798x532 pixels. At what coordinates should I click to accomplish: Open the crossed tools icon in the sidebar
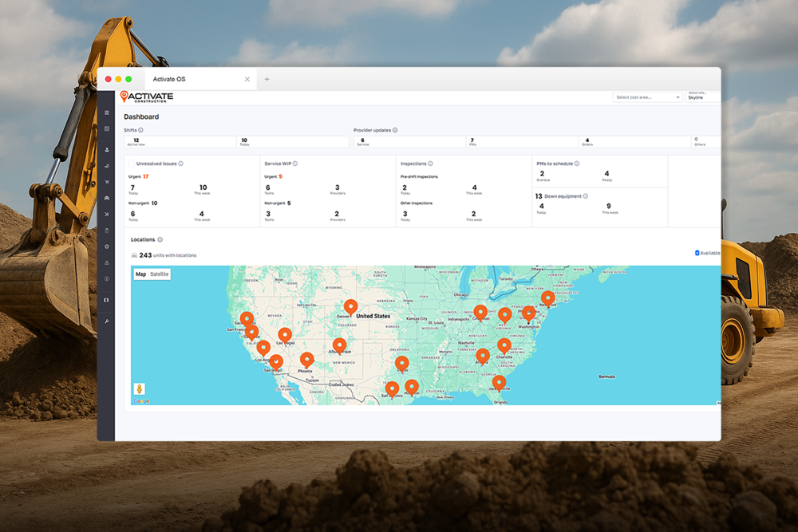tap(106, 214)
